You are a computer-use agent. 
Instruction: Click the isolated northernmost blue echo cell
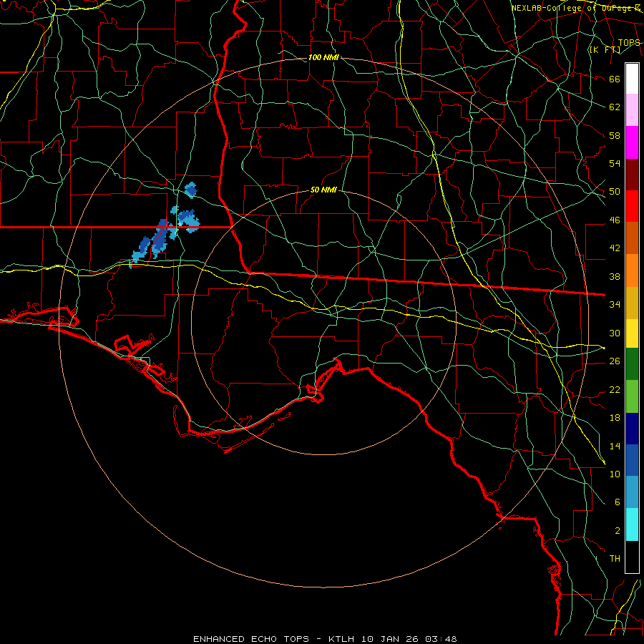point(190,190)
